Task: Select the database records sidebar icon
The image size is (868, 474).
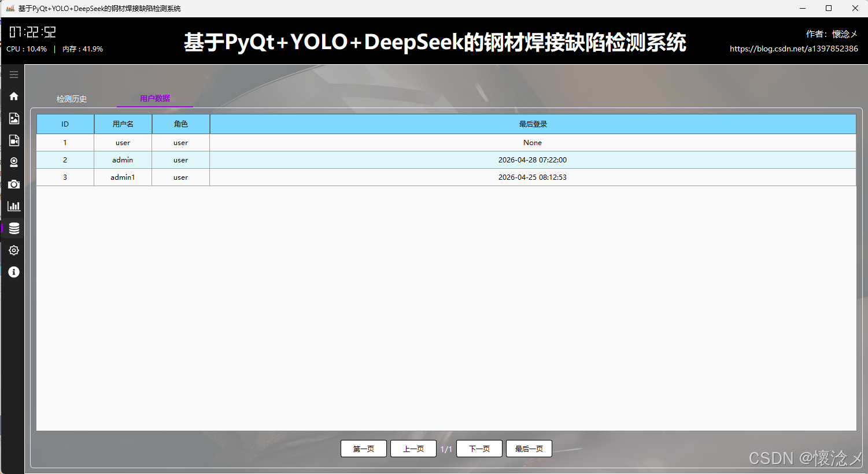Action: [14, 228]
